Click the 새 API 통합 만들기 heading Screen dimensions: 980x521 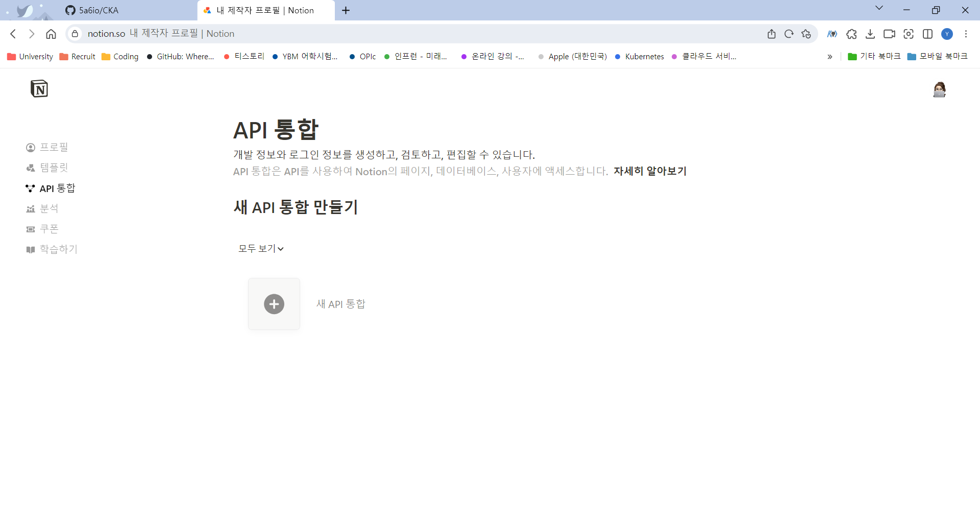point(296,207)
